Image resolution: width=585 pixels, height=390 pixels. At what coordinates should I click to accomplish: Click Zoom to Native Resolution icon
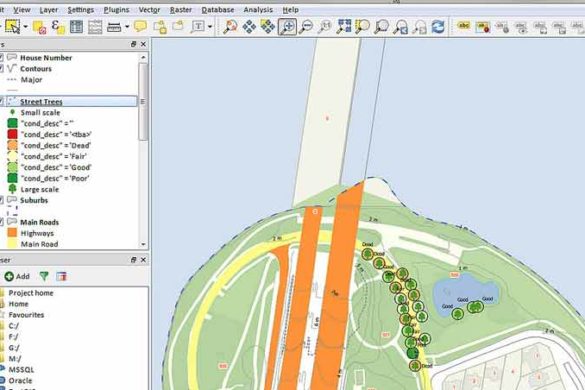tap(325, 26)
